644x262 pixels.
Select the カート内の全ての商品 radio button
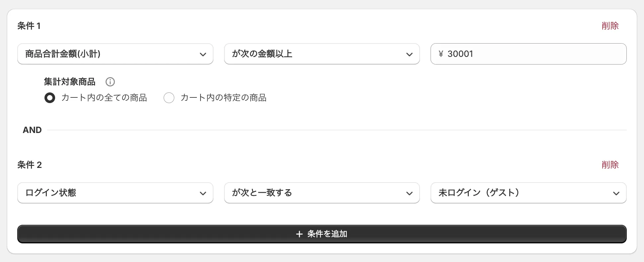tap(50, 98)
